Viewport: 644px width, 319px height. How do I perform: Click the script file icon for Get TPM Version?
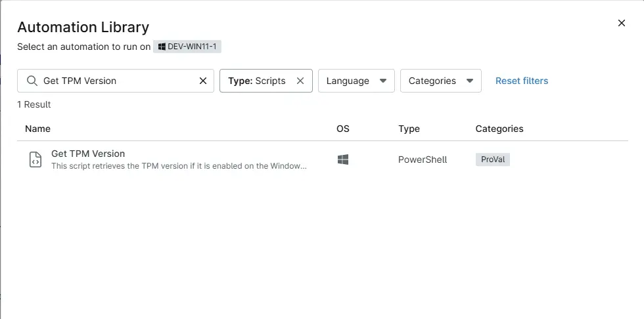[35, 159]
